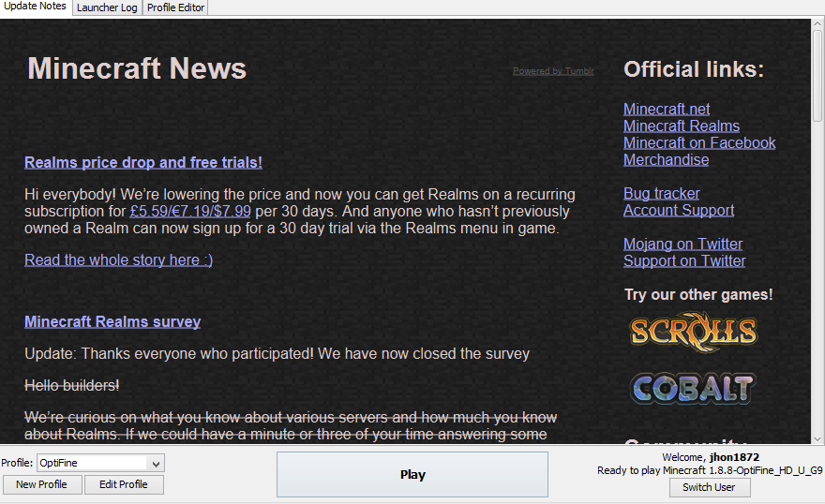Open the Account Support link

pyautogui.click(x=679, y=210)
